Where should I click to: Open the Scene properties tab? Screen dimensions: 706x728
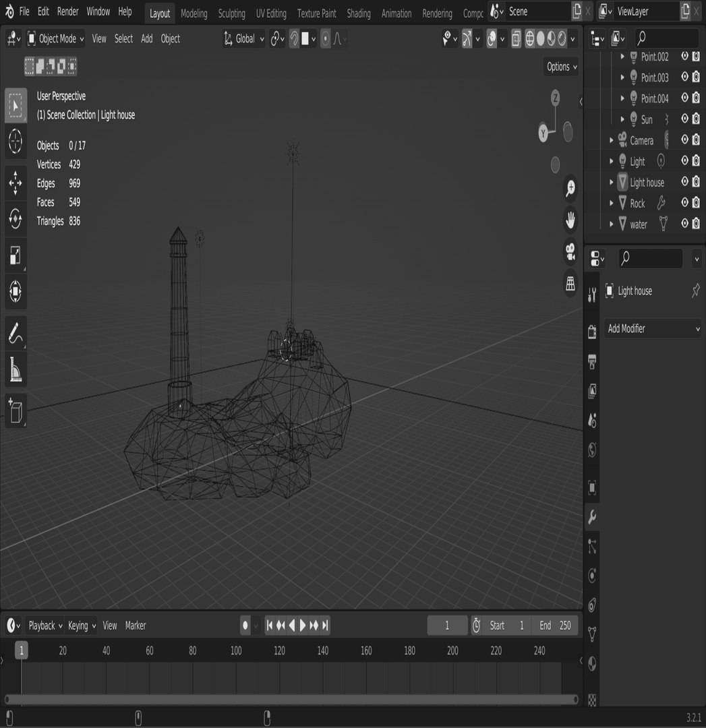tap(592, 420)
